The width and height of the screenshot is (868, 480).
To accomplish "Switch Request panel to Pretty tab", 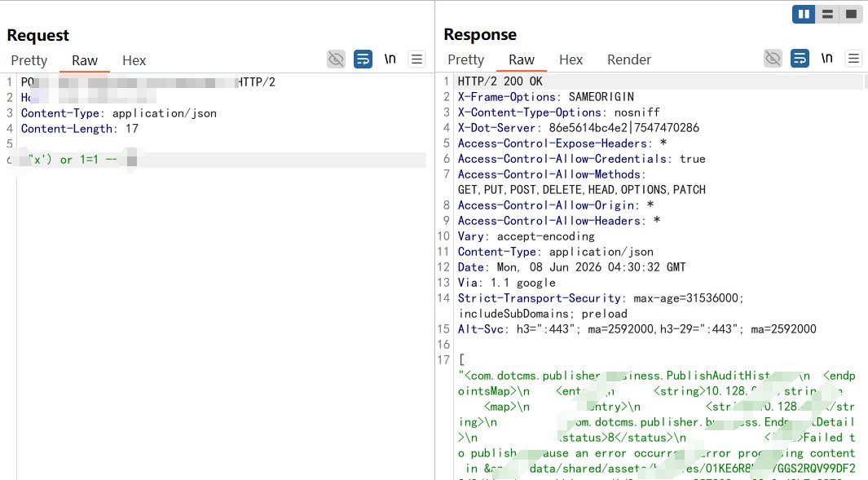I will [29, 60].
